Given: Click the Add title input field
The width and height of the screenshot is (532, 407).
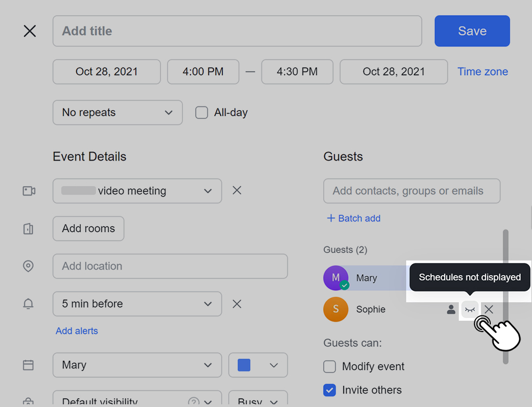Looking at the screenshot, I should [x=237, y=31].
